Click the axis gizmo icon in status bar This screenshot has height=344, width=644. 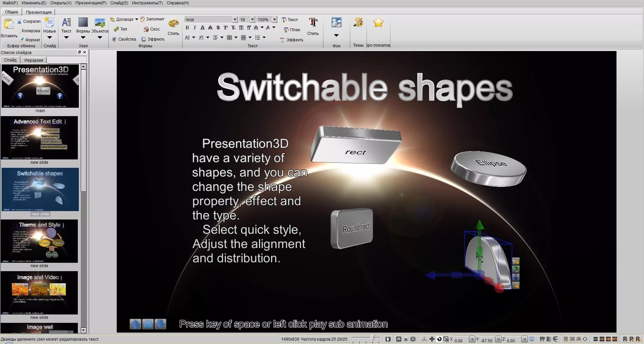coord(424,339)
